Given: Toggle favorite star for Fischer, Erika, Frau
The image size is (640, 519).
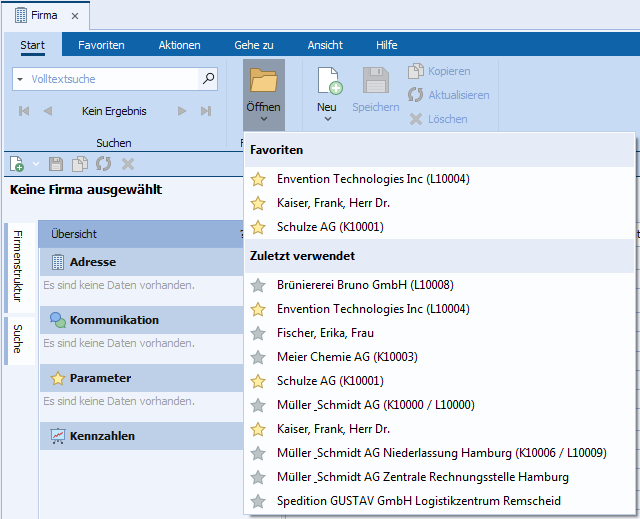Looking at the screenshot, I should point(258,333).
